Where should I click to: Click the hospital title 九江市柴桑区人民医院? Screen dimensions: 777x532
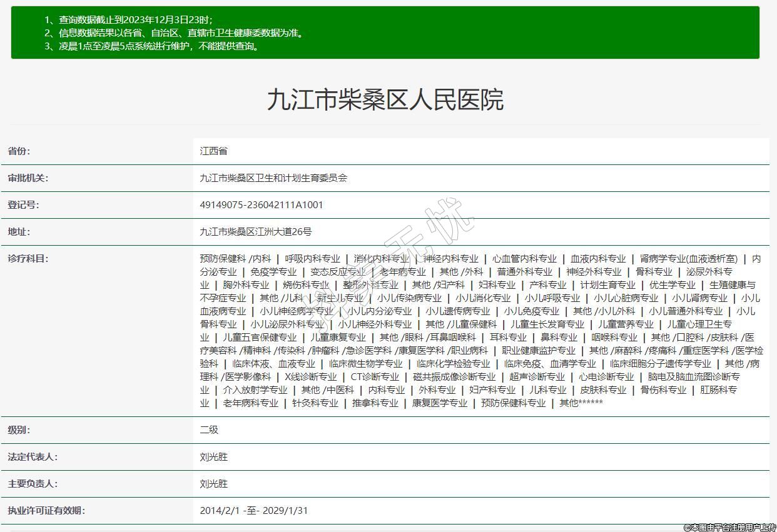(x=385, y=100)
